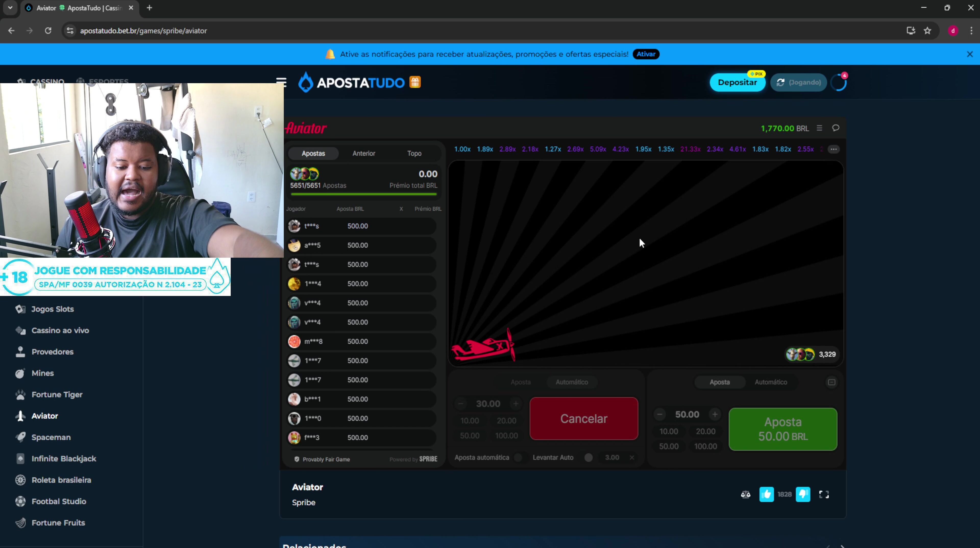This screenshot has width=980, height=548.
Task: Click the Fortune Fruits icon
Action: pyautogui.click(x=20, y=522)
